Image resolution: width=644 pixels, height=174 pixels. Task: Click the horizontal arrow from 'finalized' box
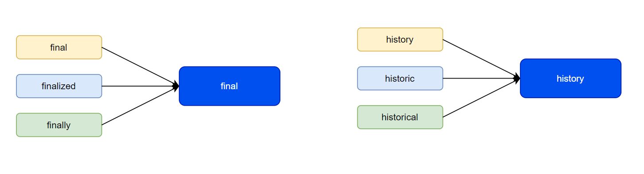138,86
